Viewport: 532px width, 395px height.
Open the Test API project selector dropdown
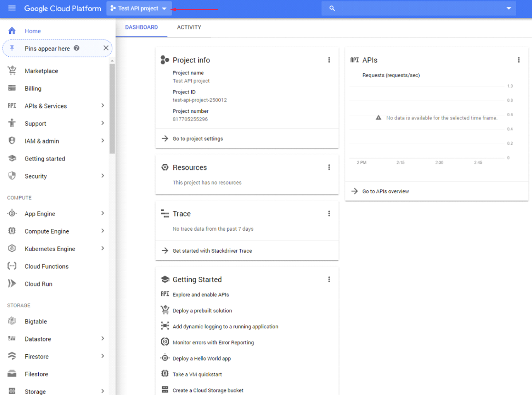pyautogui.click(x=139, y=8)
